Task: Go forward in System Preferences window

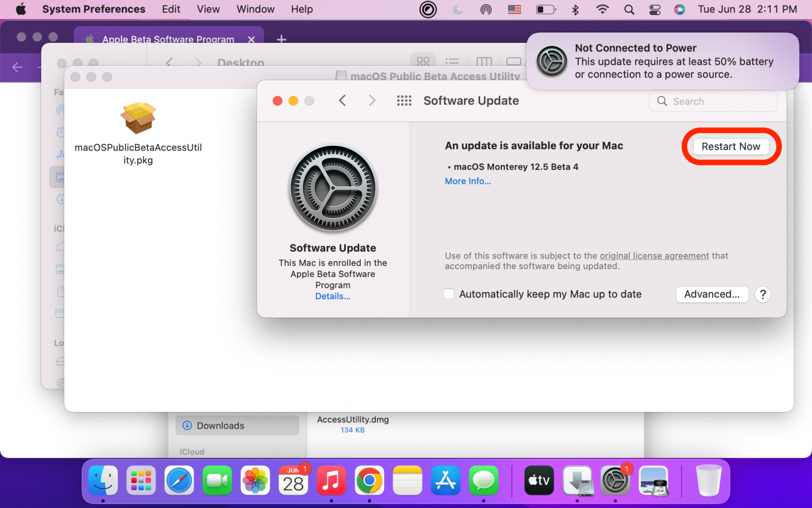Action: point(372,100)
